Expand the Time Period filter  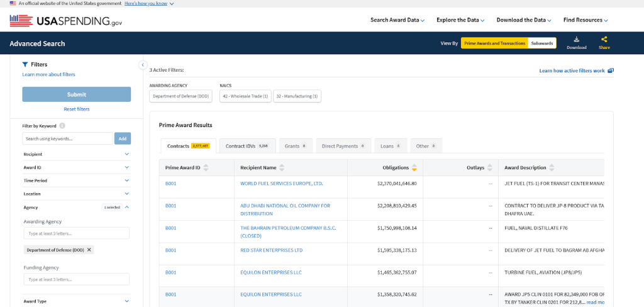(75, 181)
